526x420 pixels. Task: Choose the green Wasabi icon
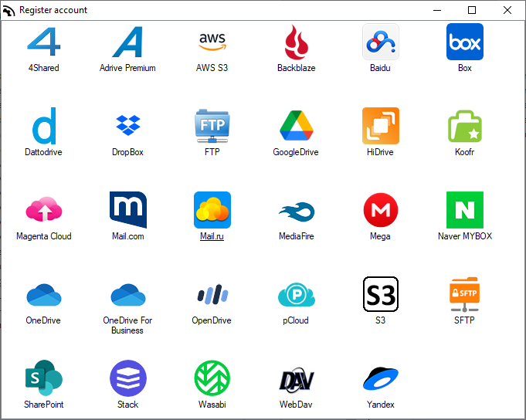pos(212,378)
